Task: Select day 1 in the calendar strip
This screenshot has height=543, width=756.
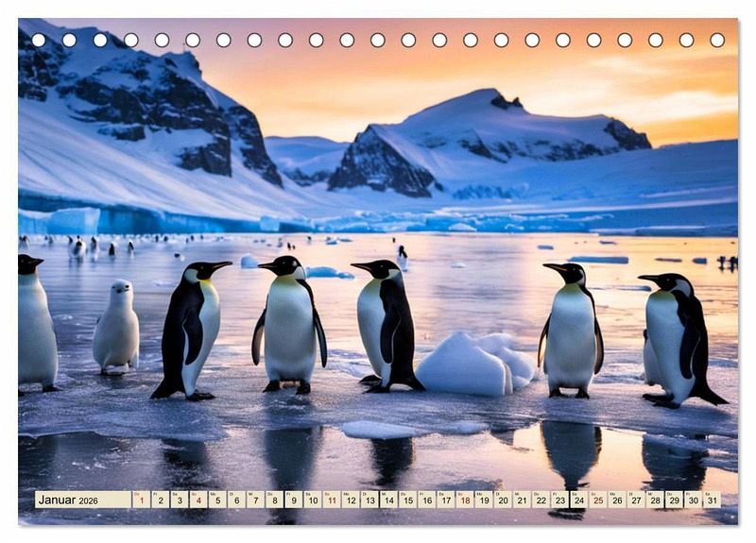Action: pyautogui.click(x=141, y=500)
